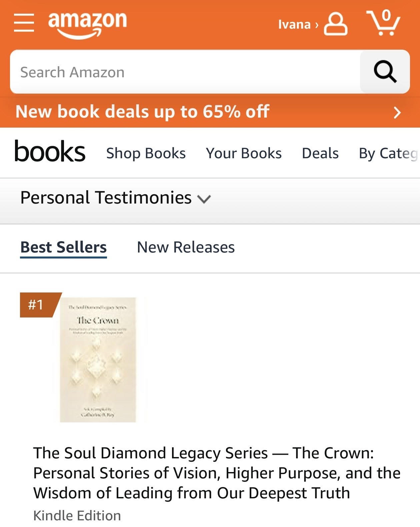Image resolution: width=420 pixels, height=527 pixels.
Task: Open the shopping cart
Action: pos(383,23)
